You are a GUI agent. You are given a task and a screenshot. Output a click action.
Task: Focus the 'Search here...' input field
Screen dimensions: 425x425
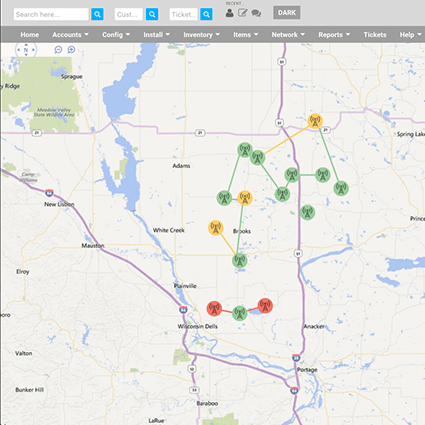click(x=51, y=14)
